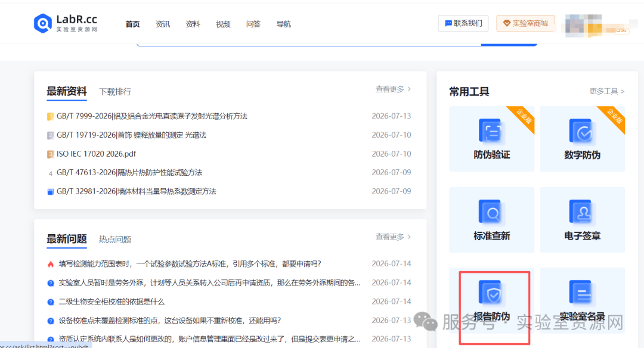Screen dimensions: 644x348
Task: Click date 2026-07-13 of GB/T 7999-2026 row
Action: tap(391, 116)
